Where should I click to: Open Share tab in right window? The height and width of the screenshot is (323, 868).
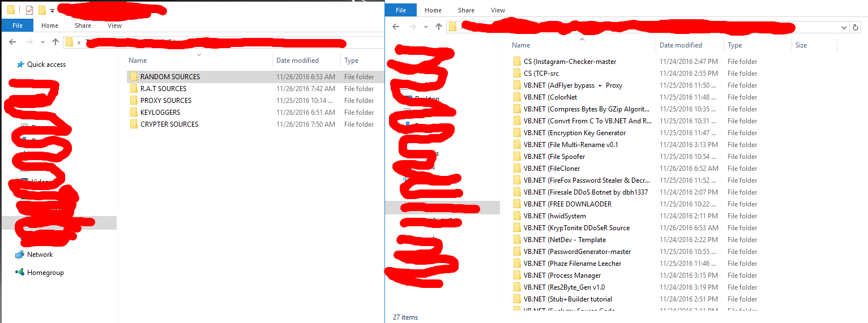(467, 10)
